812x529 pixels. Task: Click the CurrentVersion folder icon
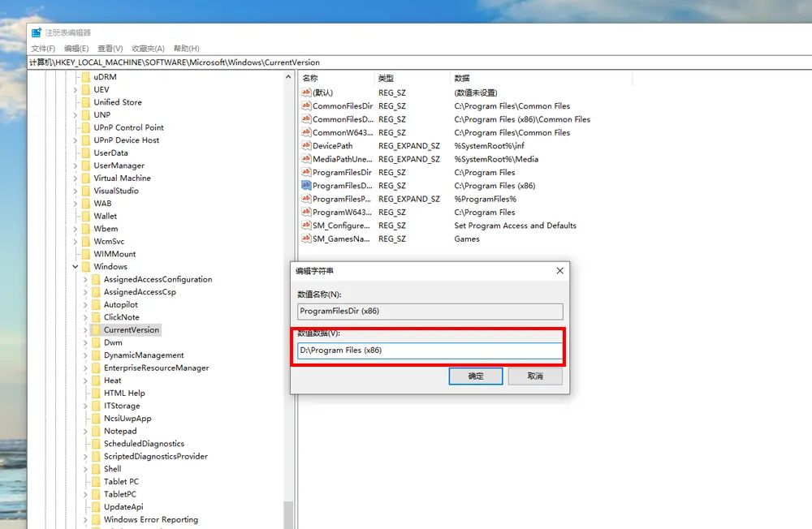96,329
